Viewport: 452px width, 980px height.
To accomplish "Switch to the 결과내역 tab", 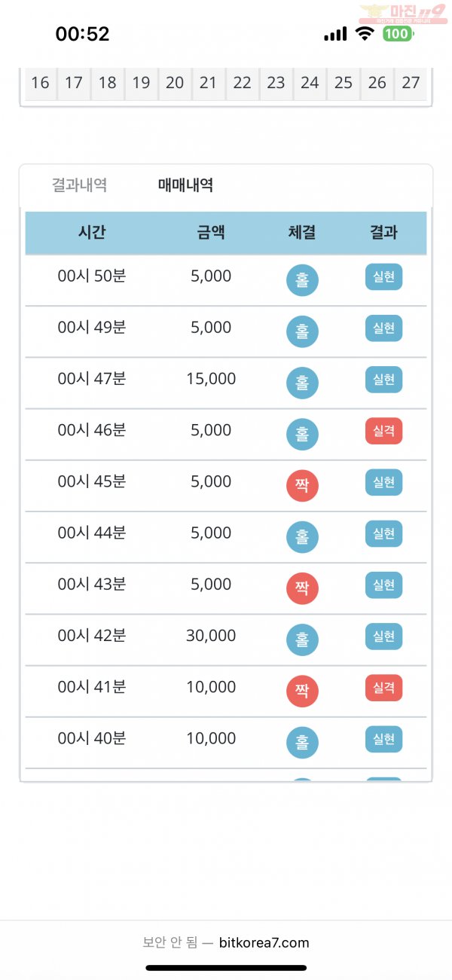I will click(79, 185).
